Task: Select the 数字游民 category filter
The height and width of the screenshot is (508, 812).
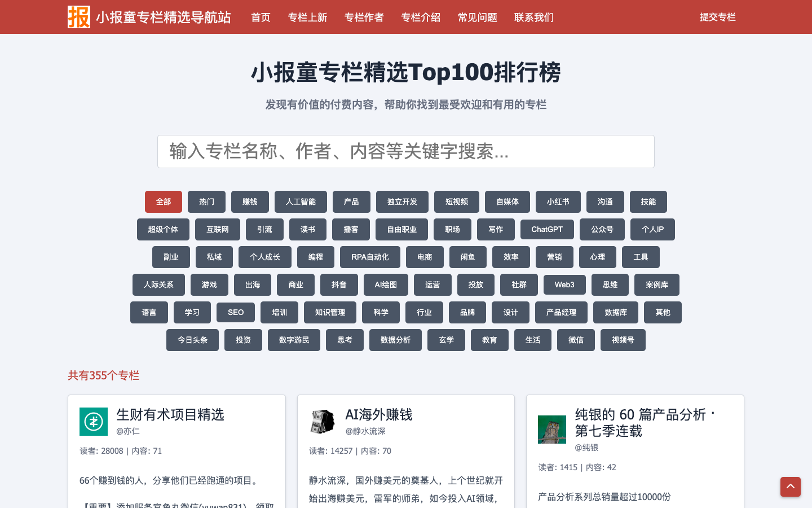Action: coord(294,340)
